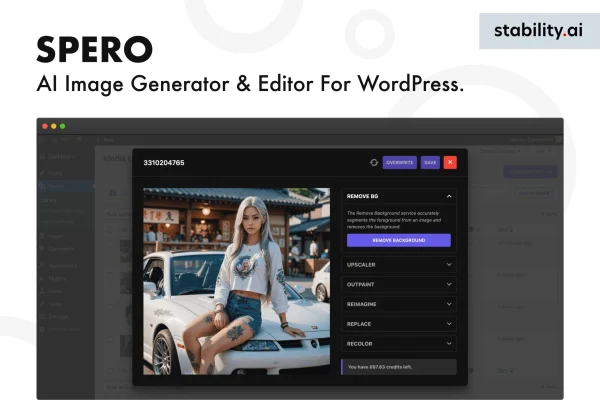The height and width of the screenshot is (400, 600).
Task: Click the SPERO heading text
Action: click(95, 49)
